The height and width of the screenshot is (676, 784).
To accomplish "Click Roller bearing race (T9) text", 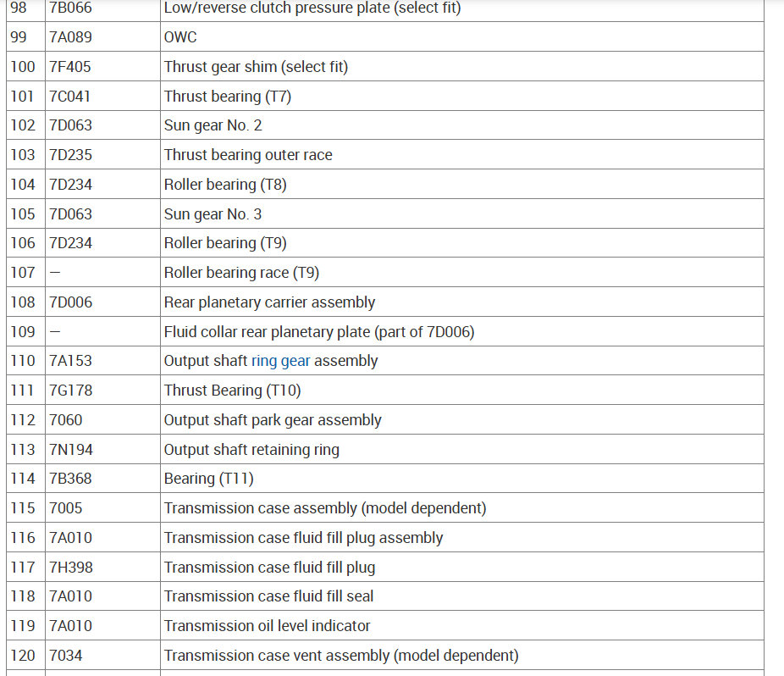I will tap(241, 273).
